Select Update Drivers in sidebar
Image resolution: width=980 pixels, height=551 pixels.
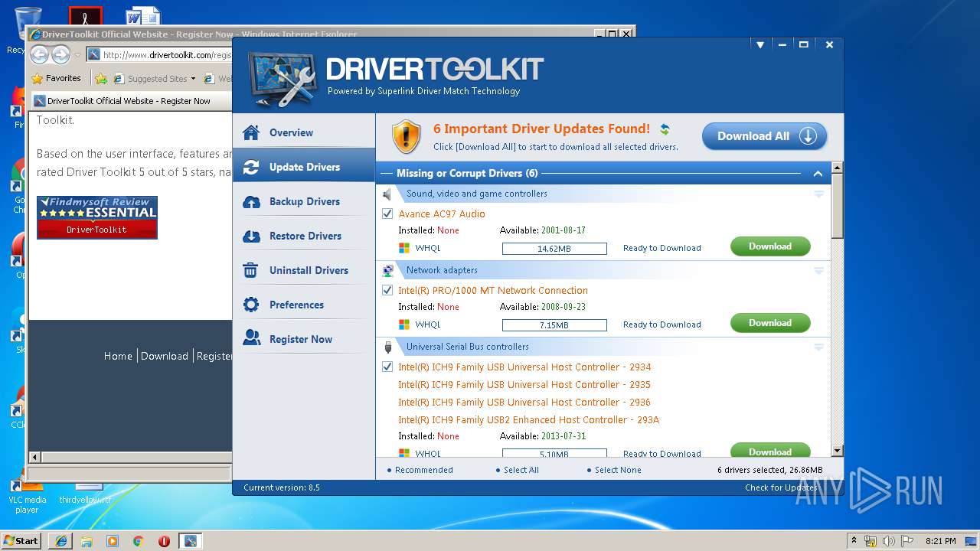[304, 167]
